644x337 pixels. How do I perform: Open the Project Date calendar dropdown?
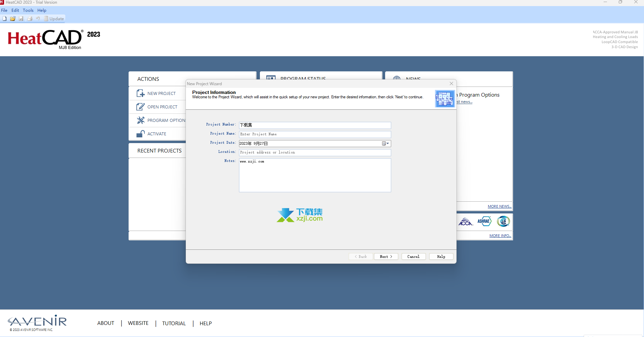pos(385,143)
